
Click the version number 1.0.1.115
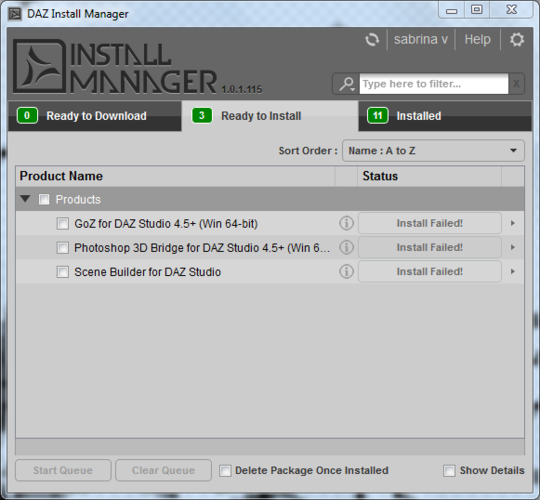click(242, 89)
